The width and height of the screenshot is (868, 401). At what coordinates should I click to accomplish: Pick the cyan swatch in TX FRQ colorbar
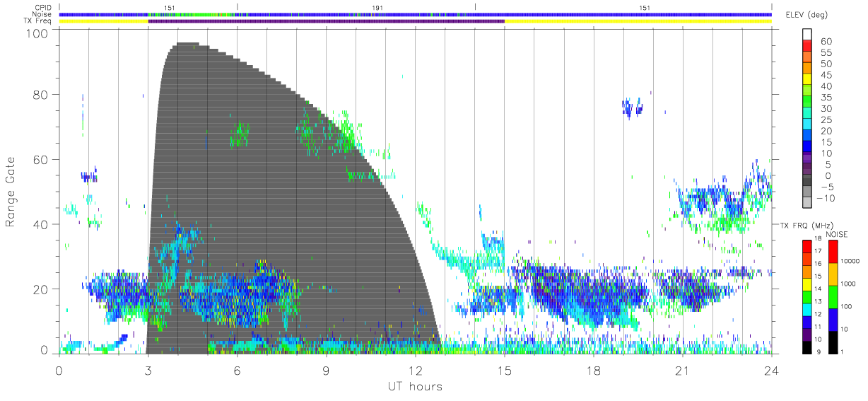808,309
